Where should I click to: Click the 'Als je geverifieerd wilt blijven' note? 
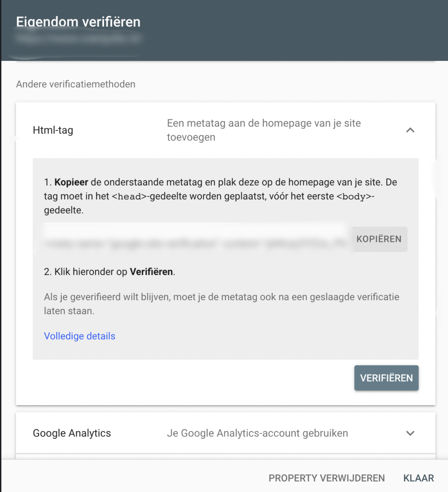tap(221, 304)
